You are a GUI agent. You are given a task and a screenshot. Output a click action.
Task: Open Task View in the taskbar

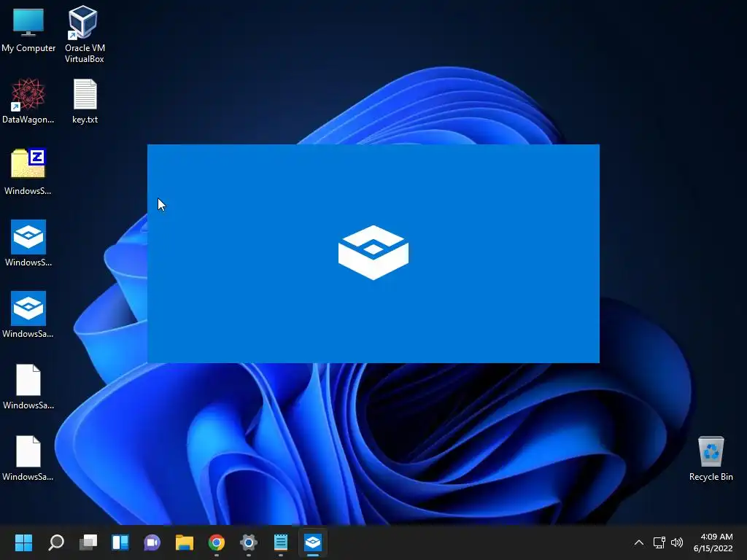click(88, 542)
